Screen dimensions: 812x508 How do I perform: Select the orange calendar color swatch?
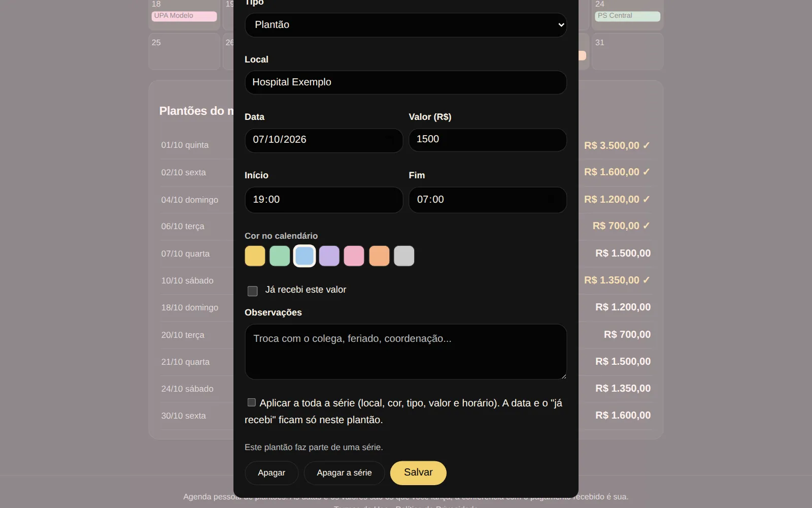click(379, 256)
